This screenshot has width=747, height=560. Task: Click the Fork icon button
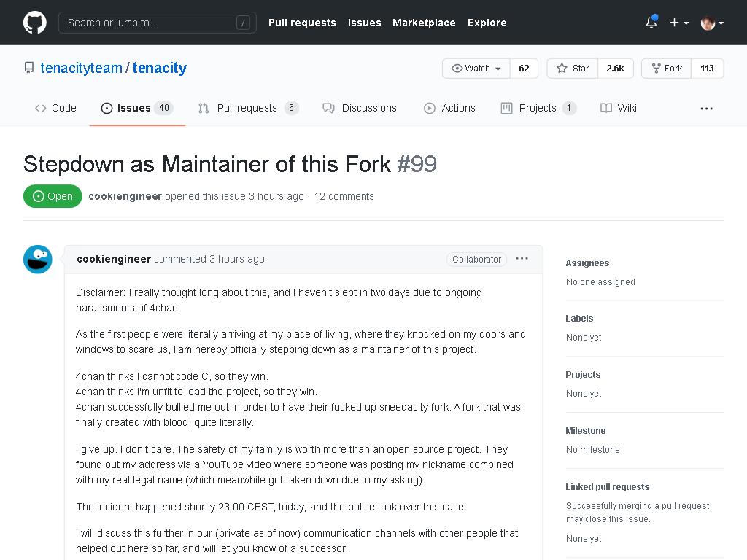coord(666,68)
